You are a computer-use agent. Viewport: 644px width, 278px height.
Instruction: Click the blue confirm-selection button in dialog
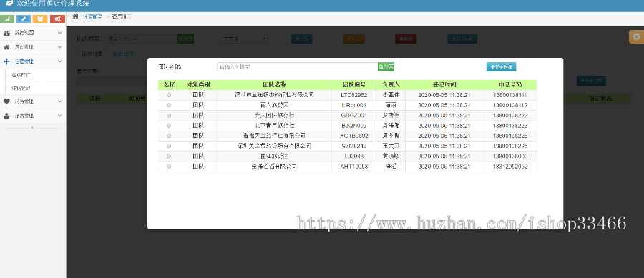pos(501,67)
